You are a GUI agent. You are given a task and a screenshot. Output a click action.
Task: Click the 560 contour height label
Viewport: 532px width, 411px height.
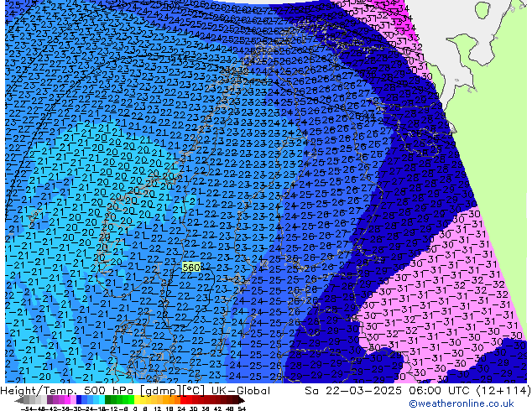click(191, 268)
